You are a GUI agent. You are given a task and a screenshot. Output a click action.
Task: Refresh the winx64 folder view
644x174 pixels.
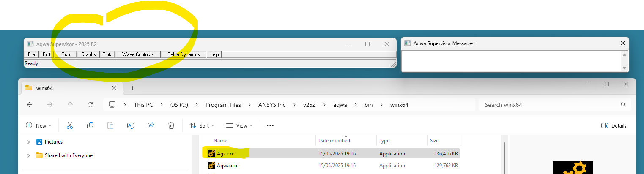tap(90, 105)
